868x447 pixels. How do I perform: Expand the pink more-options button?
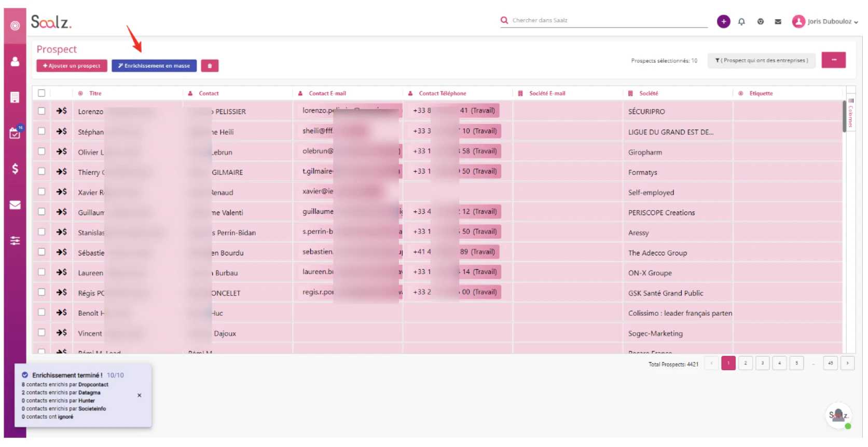coord(834,60)
